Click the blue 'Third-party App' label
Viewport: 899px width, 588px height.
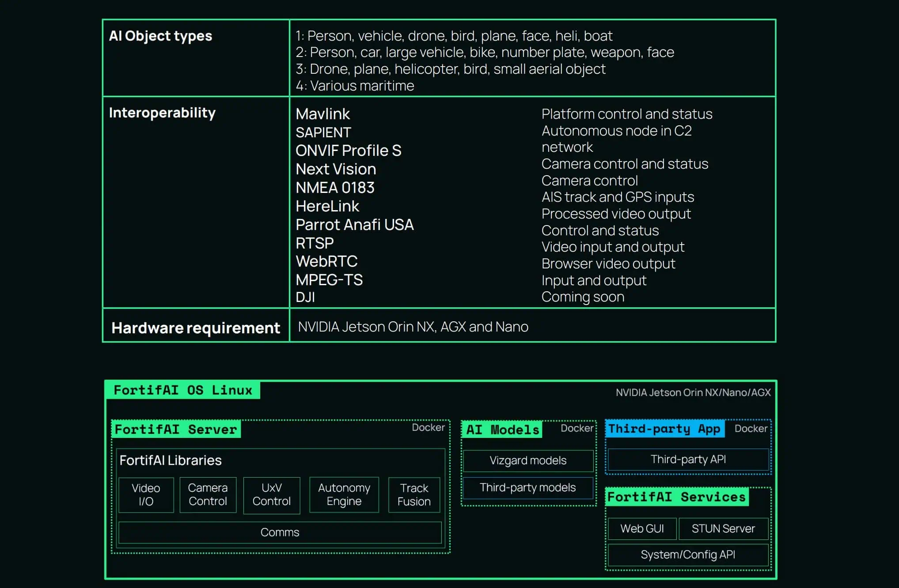pos(665,429)
